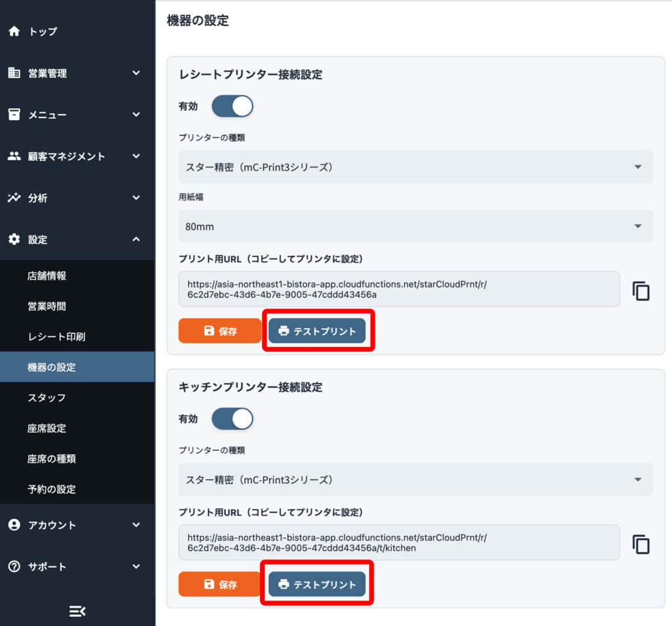Open the 用紙幅 80mm dropdown
The image size is (672, 626).
coord(415,226)
